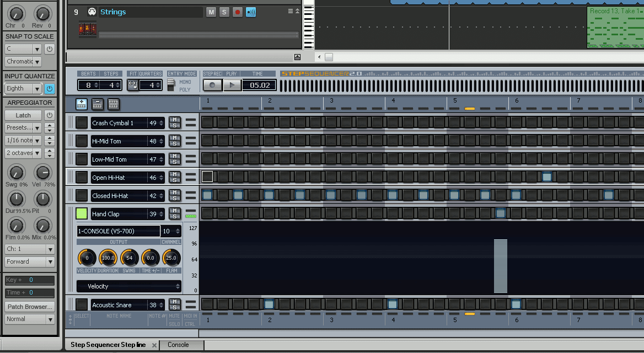Click the arpeggiator Swg swing knob
This screenshot has height=353, width=644.
pyautogui.click(x=16, y=173)
